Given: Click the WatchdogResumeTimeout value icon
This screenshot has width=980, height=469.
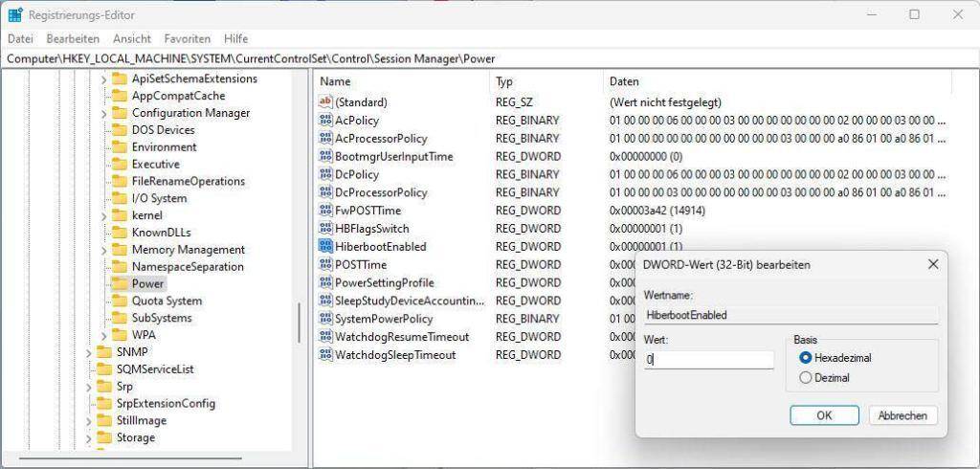Looking at the screenshot, I should (325, 336).
